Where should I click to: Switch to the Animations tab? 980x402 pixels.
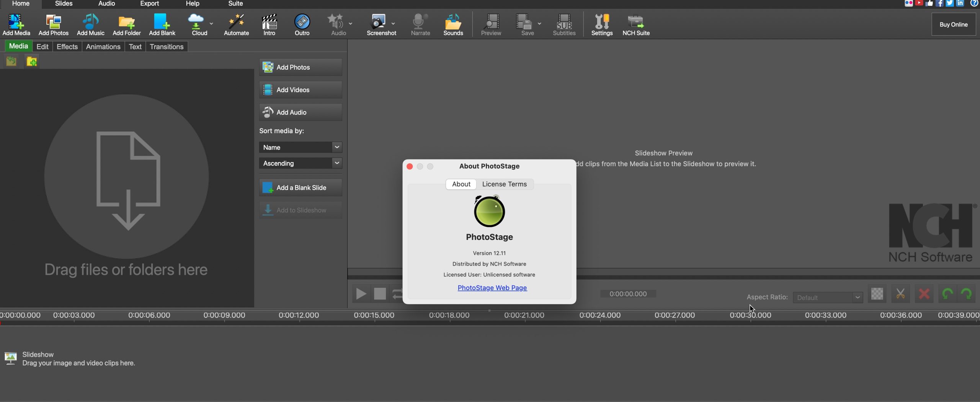tap(103, 47)
